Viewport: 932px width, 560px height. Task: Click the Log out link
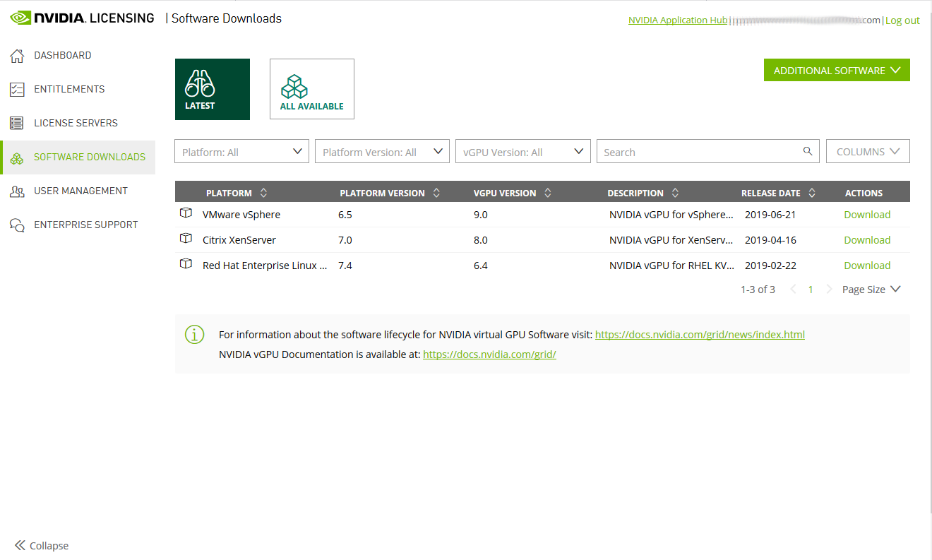coord(902,20)
